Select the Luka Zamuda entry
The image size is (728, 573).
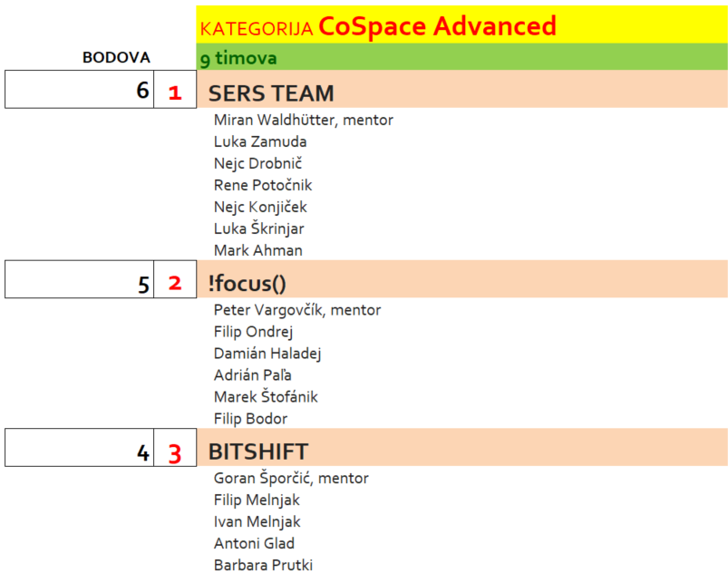[260, 141]
